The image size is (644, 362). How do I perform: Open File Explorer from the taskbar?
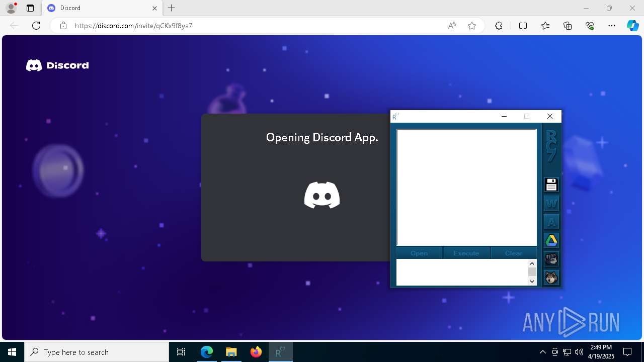click(231, 352)
